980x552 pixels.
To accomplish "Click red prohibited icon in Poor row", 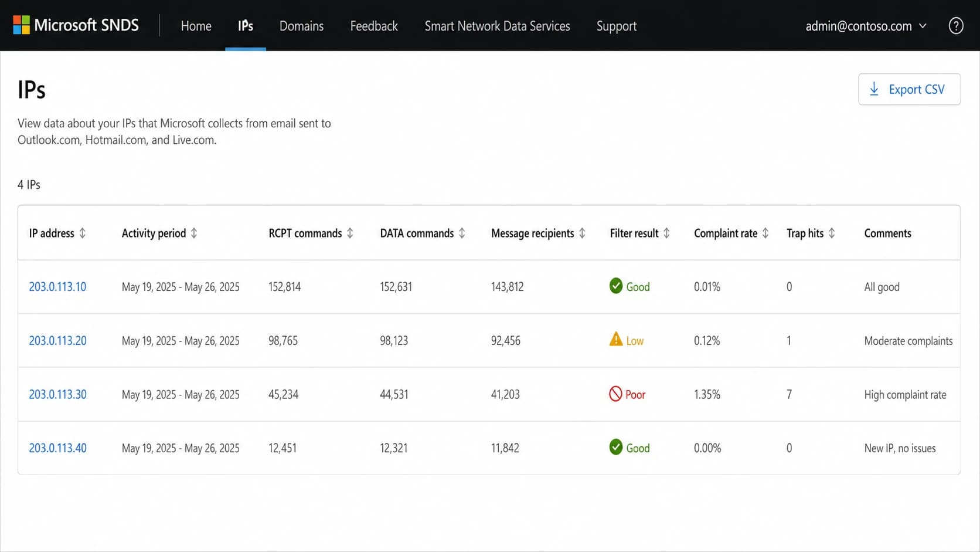I will tap(615, 394).
